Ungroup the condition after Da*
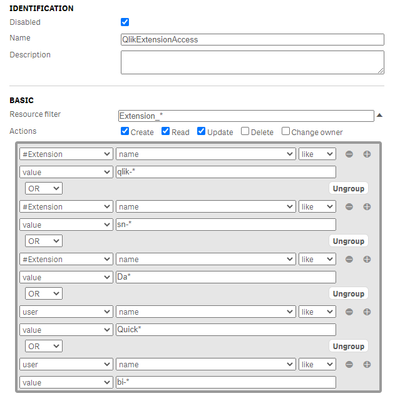 click(348, 294)
